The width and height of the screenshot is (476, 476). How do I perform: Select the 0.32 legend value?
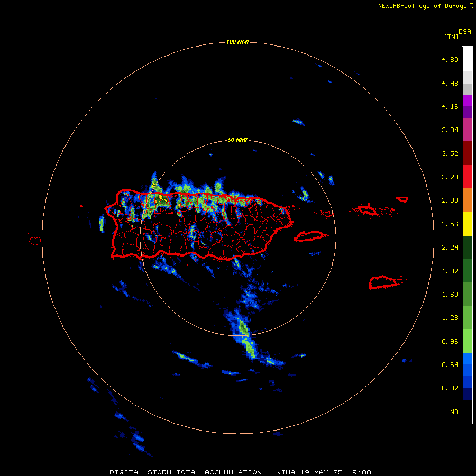450,388
